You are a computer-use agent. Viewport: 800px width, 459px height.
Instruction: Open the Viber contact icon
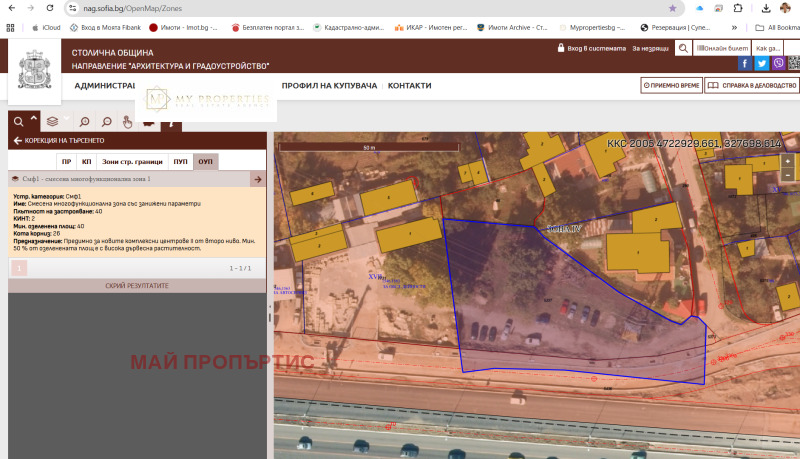(x=779, y=63)
